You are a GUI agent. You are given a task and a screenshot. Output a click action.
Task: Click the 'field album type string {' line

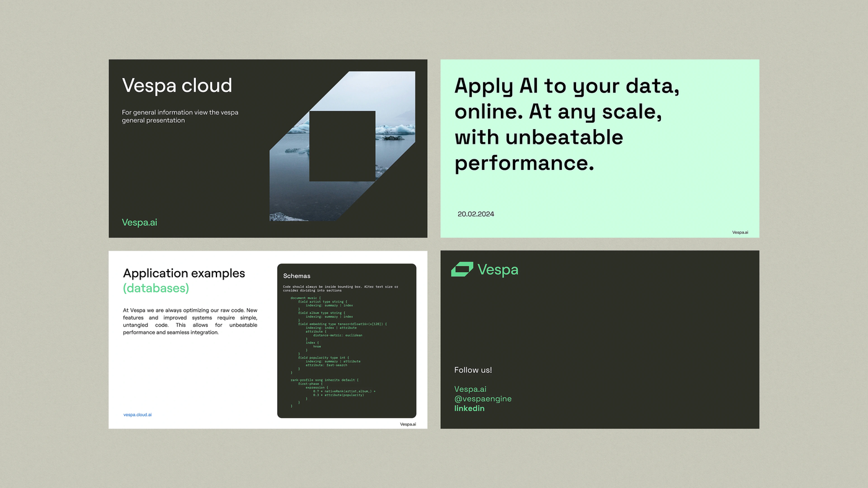click(x=322, y=313)
